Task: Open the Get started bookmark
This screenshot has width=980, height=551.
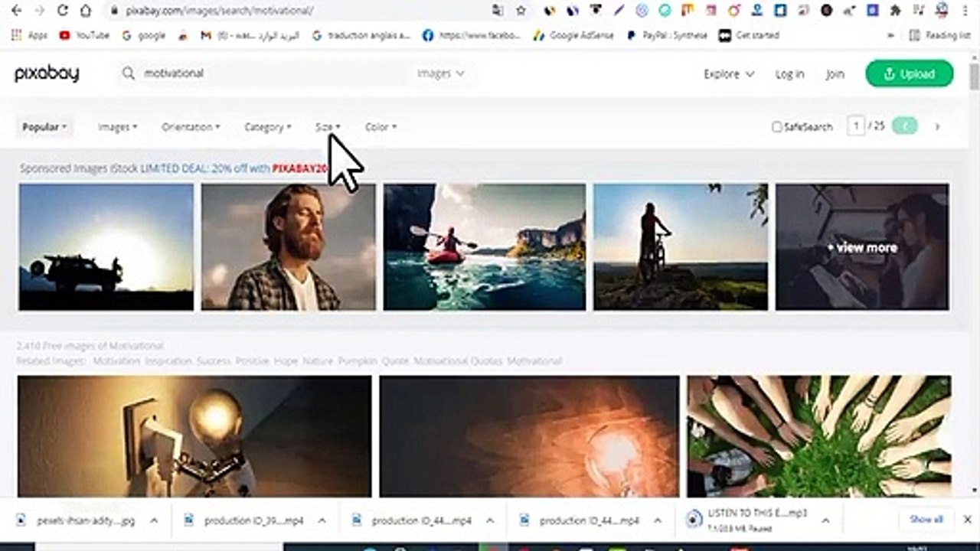Action: pos(749,35)
